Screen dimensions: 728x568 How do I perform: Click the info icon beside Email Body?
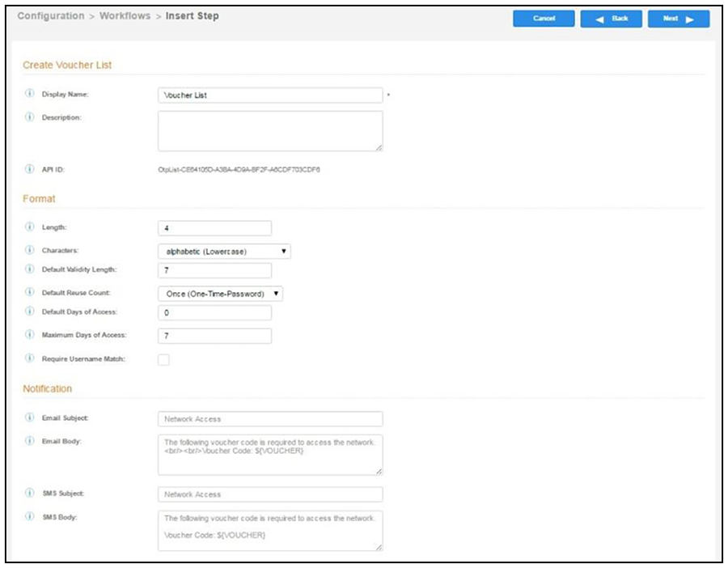pyautogui.click(x=29, y=440)
